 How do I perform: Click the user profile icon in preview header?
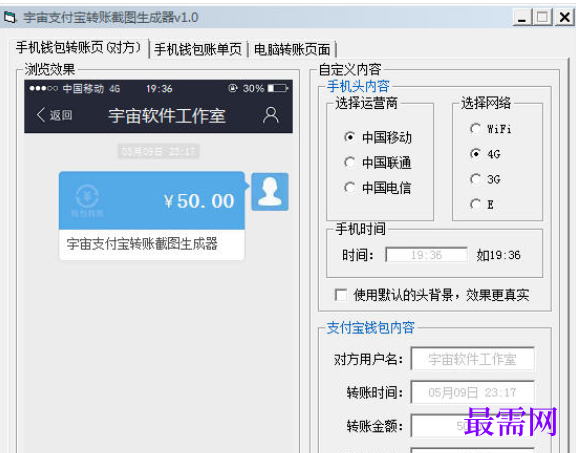[x=271, y=115]
